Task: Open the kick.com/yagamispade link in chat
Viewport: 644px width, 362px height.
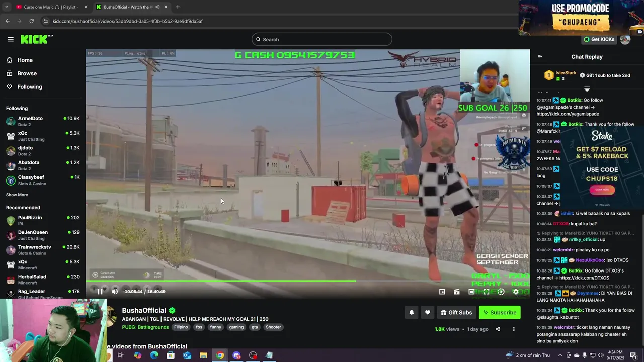Action: (568, 114)
